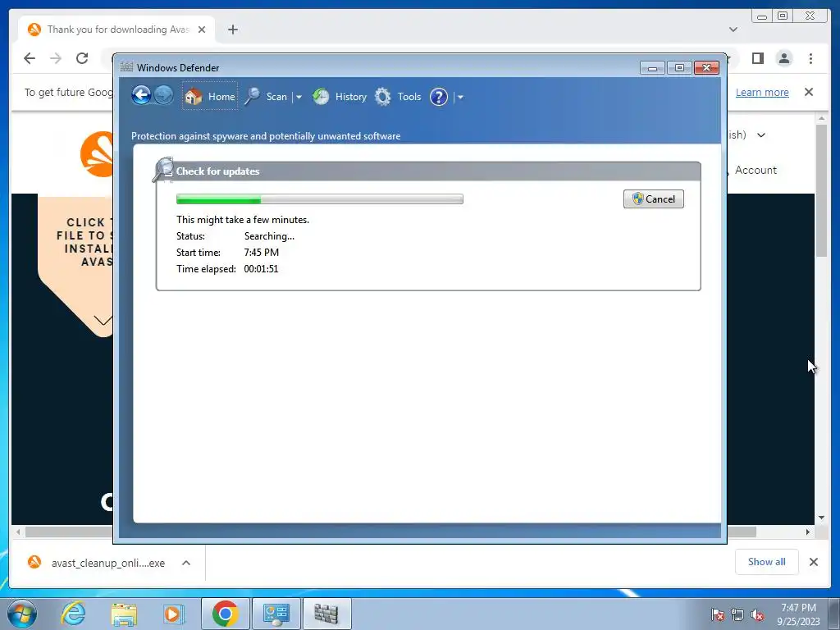The image size is (840, 630).
Task: Dismiss the Chrome update info bar
Action: (x=809, y=92)
